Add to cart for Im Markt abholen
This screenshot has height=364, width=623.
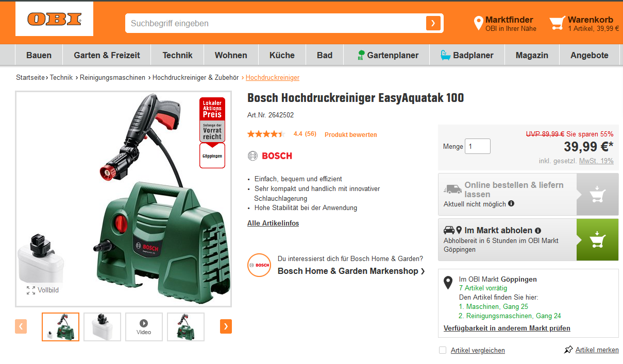[597, 240]
